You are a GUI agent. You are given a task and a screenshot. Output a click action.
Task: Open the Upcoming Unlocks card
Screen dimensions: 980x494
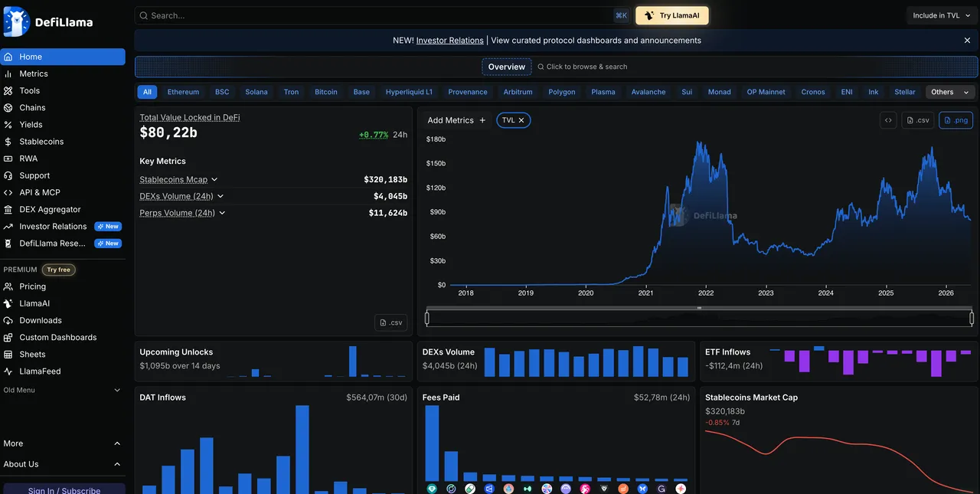click(x=273, y=361)
